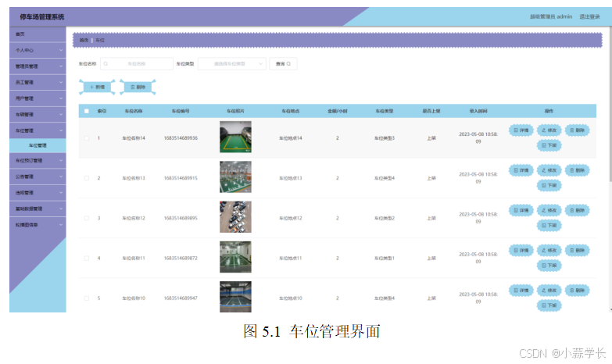This screenshot has width=612, height=364.
Task: Expand the 公告管理 sidebar menu
Action: click(37, 177)
